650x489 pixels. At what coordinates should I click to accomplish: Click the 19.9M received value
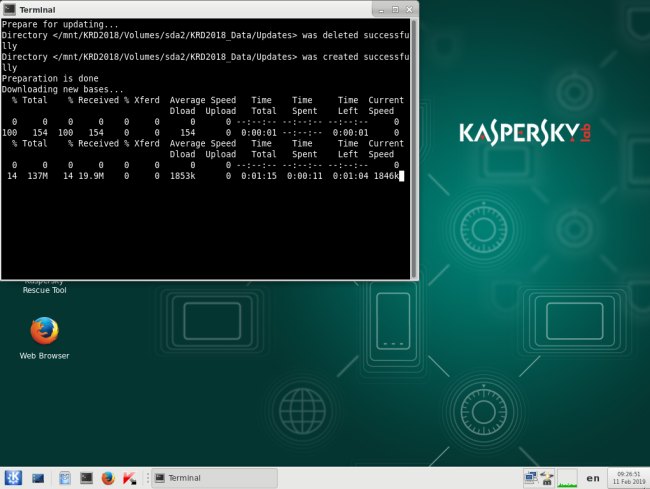(91, 176)
